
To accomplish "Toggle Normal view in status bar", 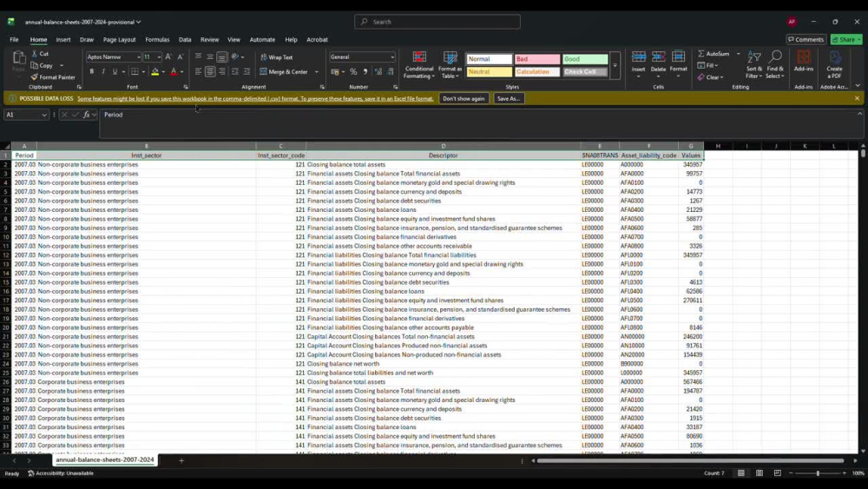I will pyautogui.click(x=740, y=473).
